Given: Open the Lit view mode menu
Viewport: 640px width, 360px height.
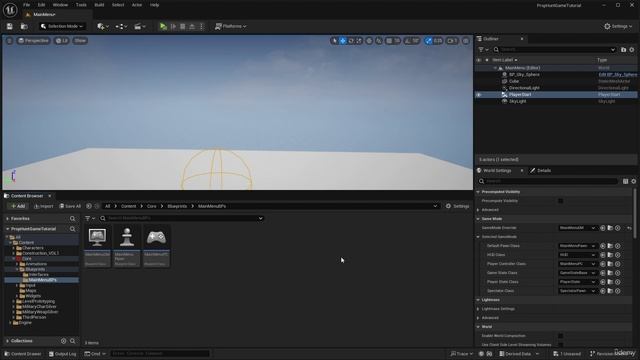Looking at the screenshot, I should [62, 41].
